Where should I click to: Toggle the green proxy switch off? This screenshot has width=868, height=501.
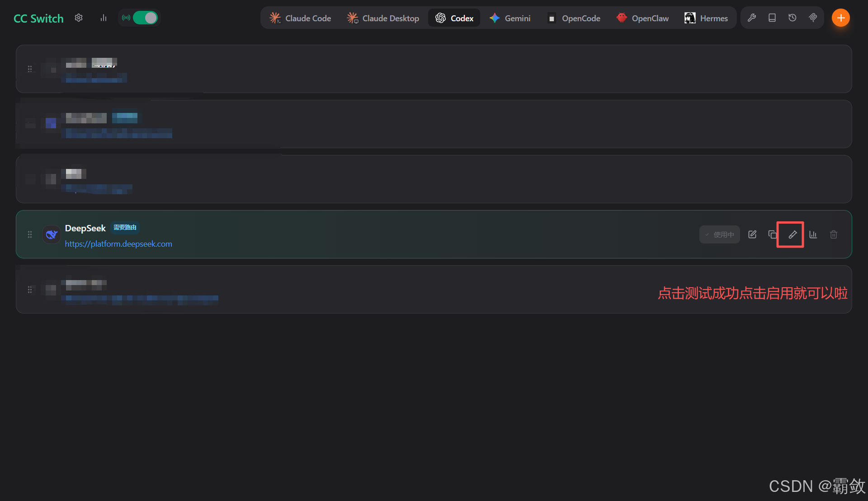click(145, 18)
